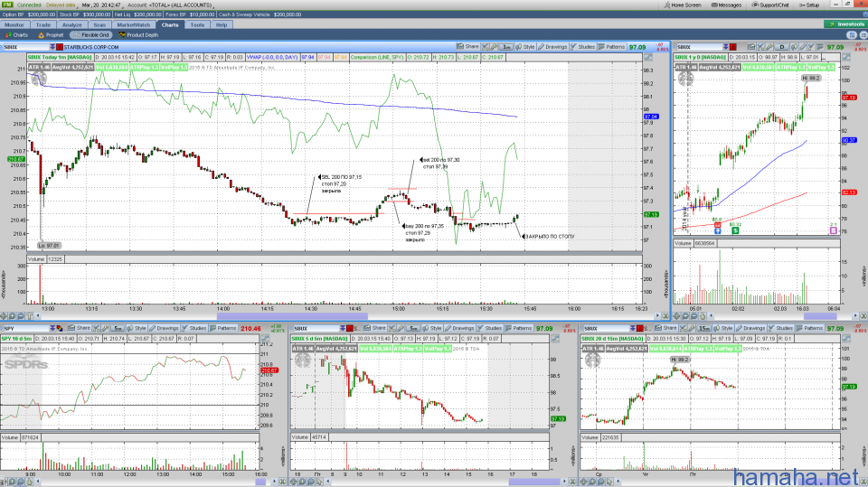Open Support/Chat

[770, 5]
